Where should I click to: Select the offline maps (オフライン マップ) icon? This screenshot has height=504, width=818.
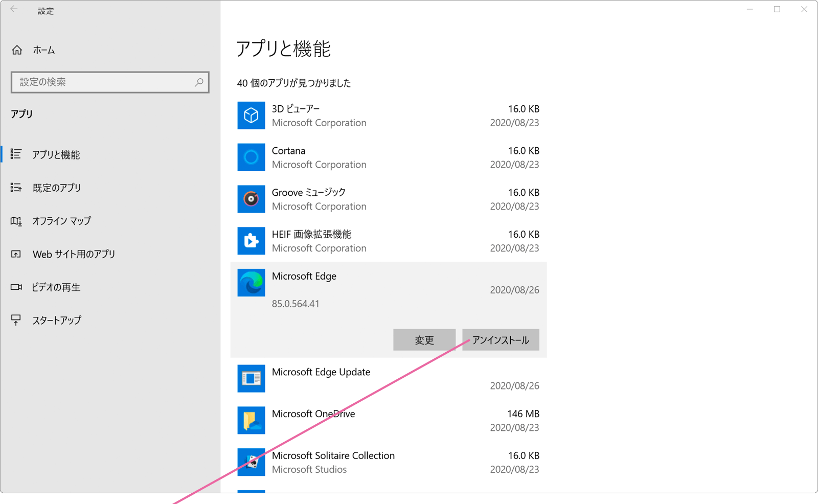[x=16, y=221]
